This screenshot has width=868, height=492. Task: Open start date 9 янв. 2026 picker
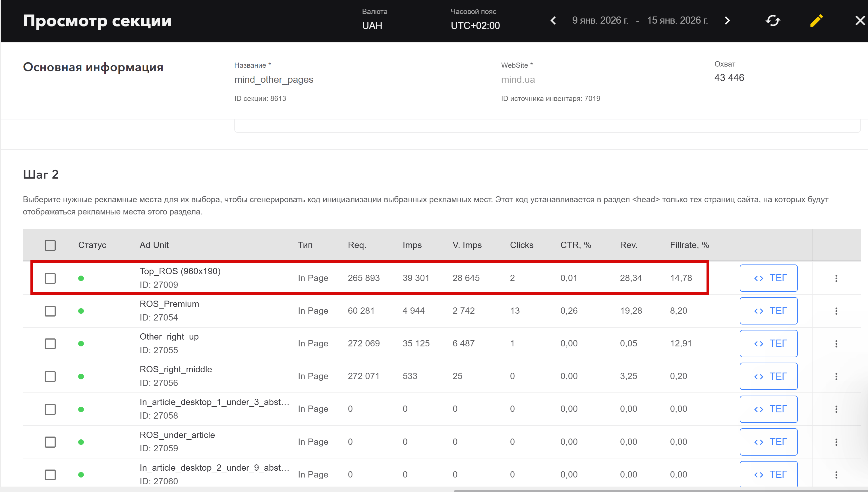point(600,20)
